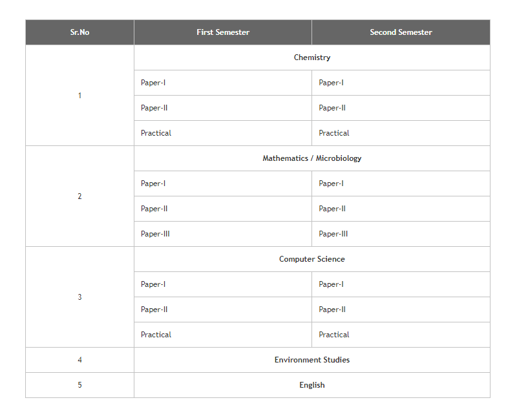This screenshot has height=420, width=517.
Task: Select Mathematics first semester Paper-III
Action: (x=155, y=234)
